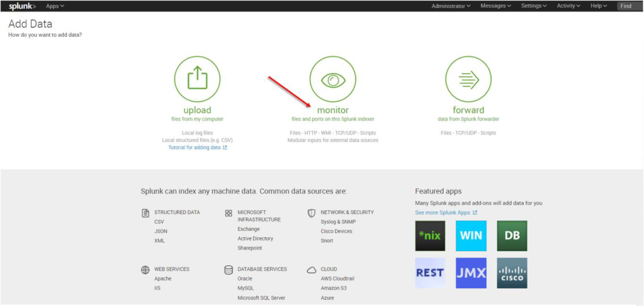Open the JMX featured app
Screen dimensions: 644x306
point(471,272)
